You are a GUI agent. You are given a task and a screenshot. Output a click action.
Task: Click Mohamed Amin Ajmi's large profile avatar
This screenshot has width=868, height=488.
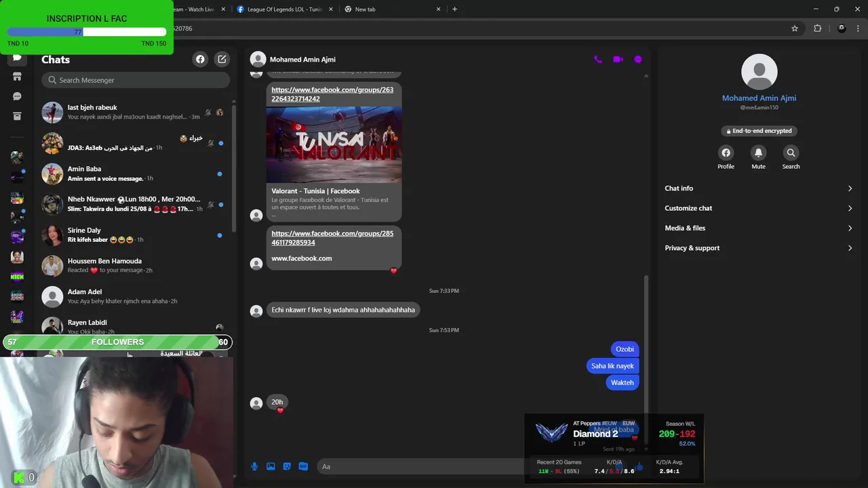point(759,72)
